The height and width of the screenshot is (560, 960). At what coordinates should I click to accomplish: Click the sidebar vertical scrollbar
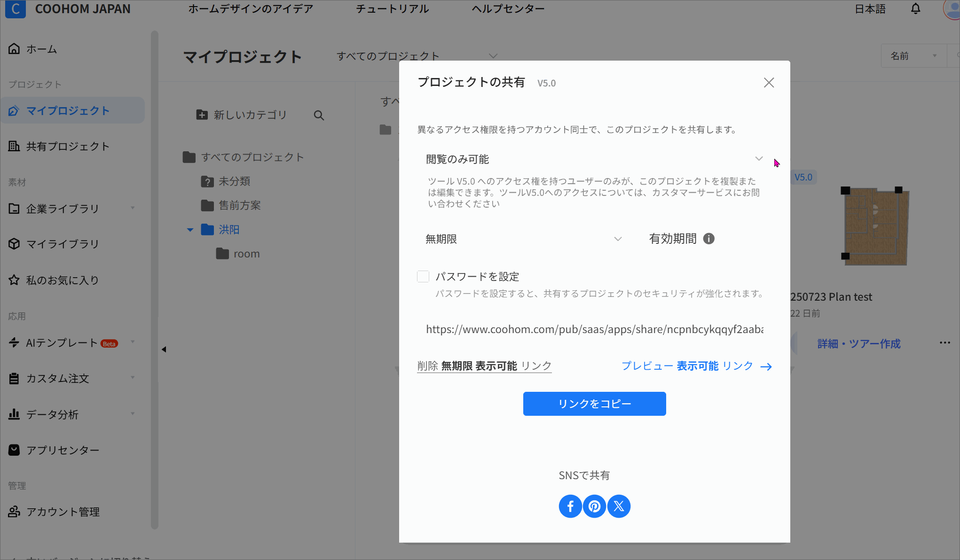pos(155,280)
